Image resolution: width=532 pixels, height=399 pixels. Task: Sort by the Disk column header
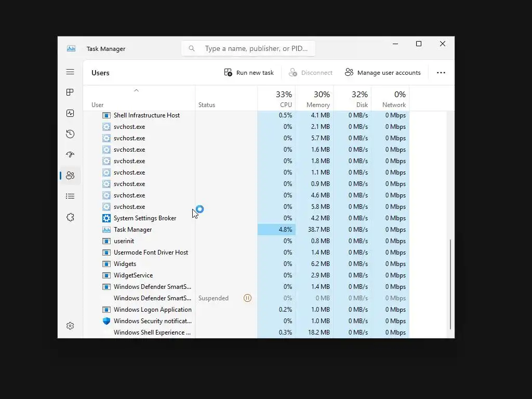point(353,99)
